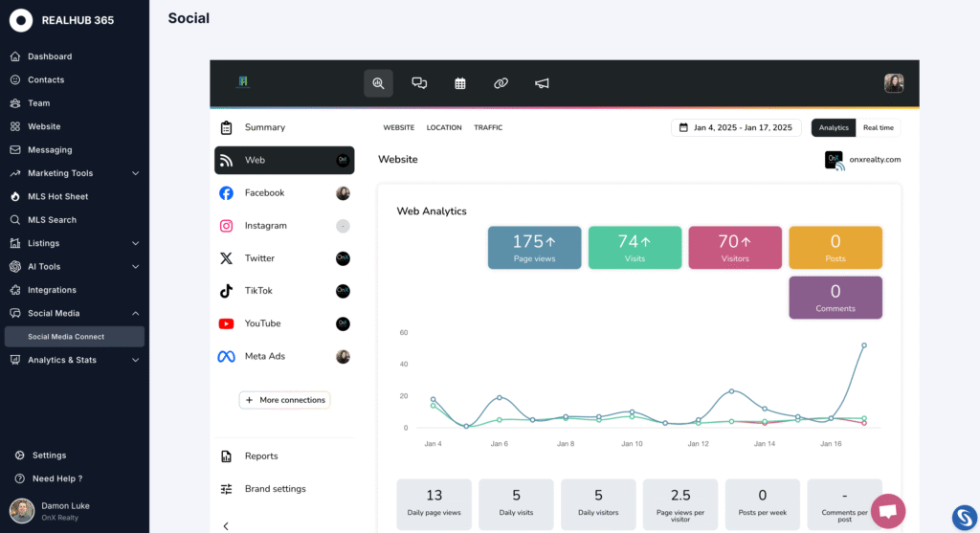The image size is (980, 533).
Task: Switch to Real time view
Action: click(879, 127)
